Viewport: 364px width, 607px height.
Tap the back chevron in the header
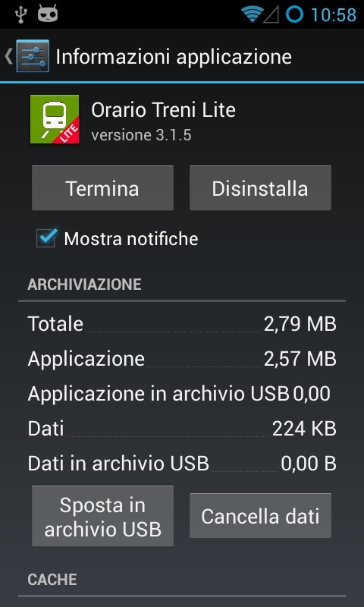coord(8,56)
